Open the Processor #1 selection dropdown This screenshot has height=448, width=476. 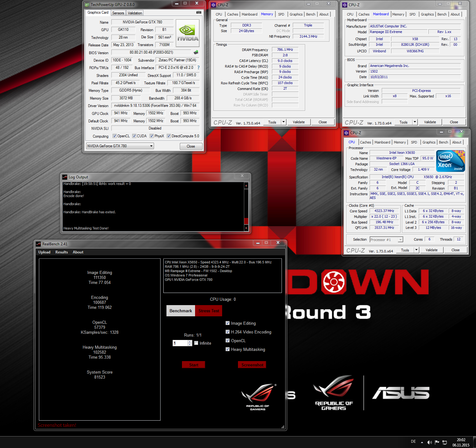point(386,239)
